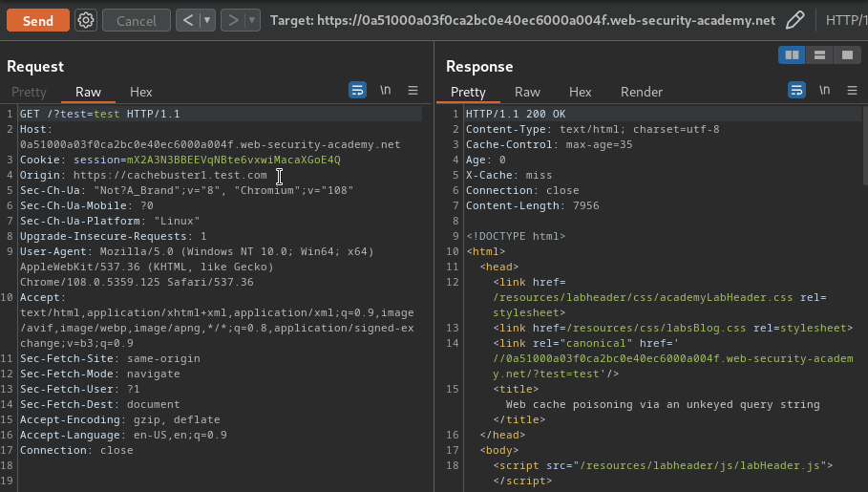Switch Response view to Raw tab
Image resolution: width=868 pixels, height=492 pixels.
[527, 92]
